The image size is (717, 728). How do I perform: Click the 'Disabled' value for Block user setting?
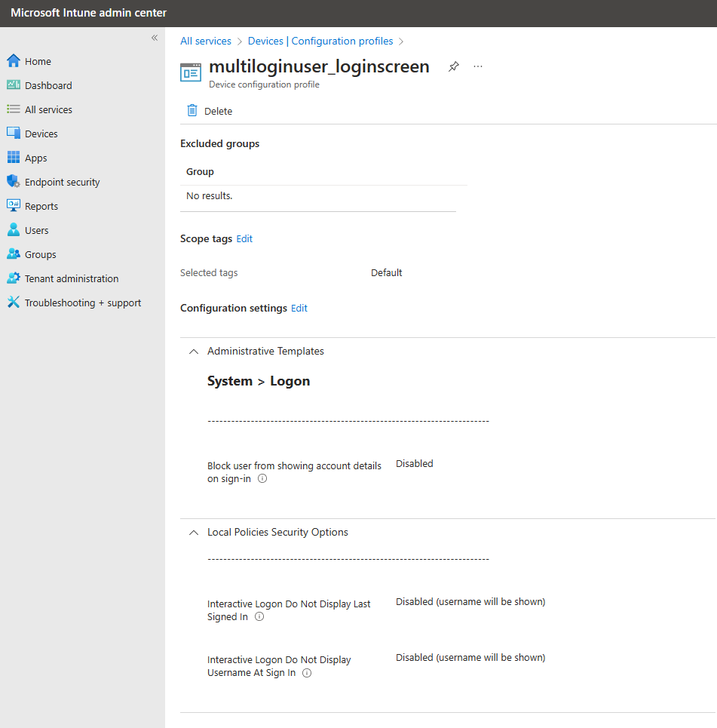[x=414, y=463]
